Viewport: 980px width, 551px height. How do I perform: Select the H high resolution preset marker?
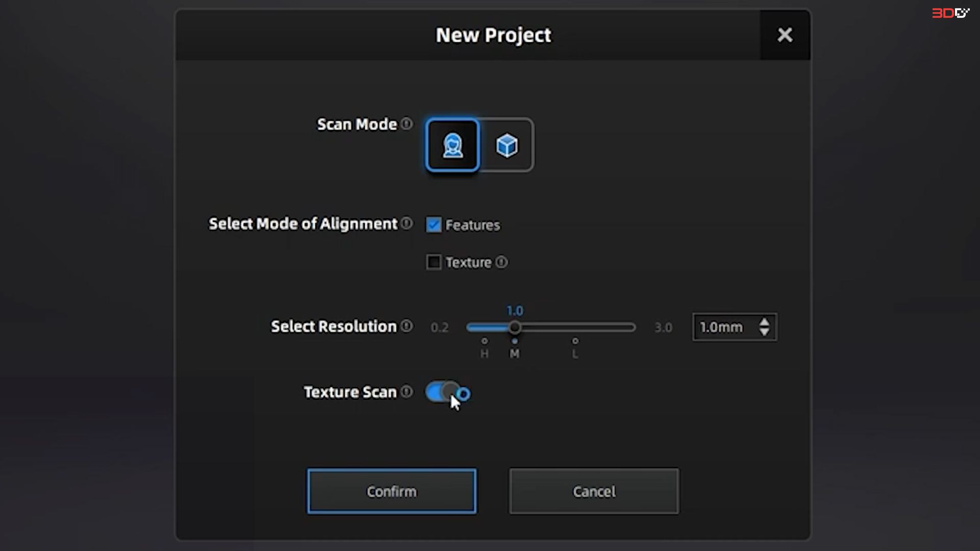click(x=484, y=341)
